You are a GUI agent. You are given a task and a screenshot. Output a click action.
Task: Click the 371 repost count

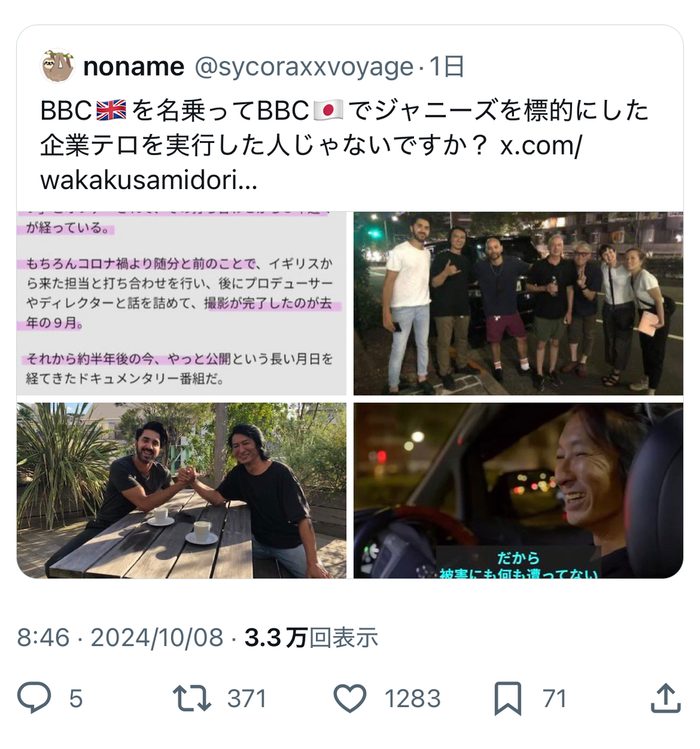coord(247,698)
